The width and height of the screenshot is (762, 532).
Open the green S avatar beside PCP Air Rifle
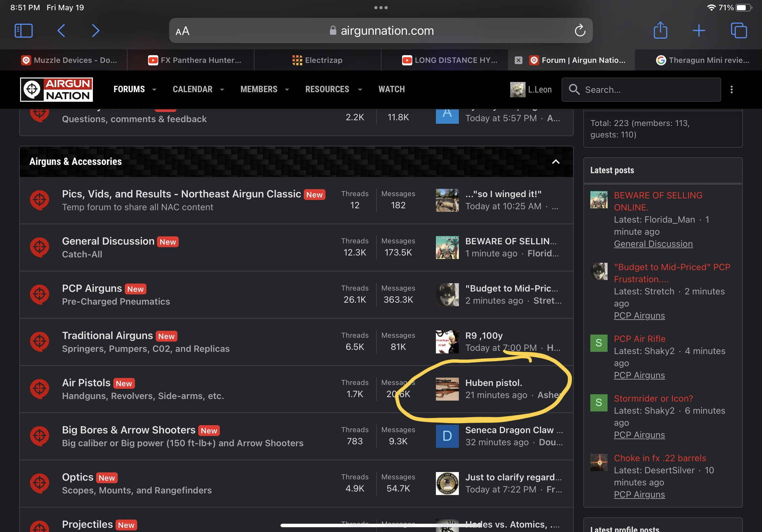pyautogui.click(x=599, y=343)
